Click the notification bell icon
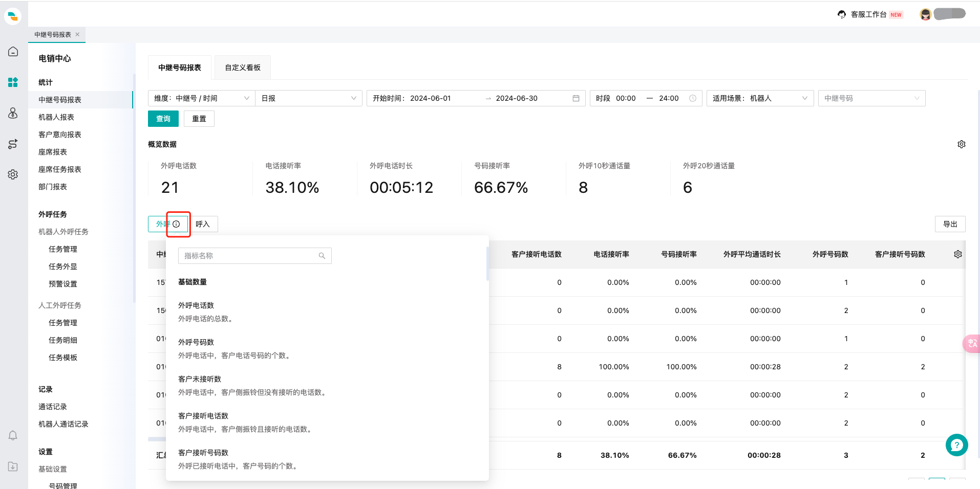Screen dimensions: 980x489 13,435
